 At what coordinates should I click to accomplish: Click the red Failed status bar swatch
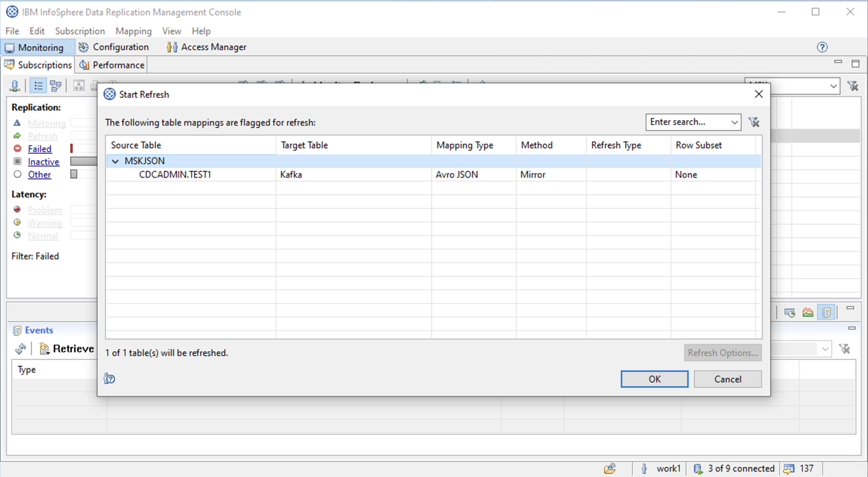click(71, 148)
